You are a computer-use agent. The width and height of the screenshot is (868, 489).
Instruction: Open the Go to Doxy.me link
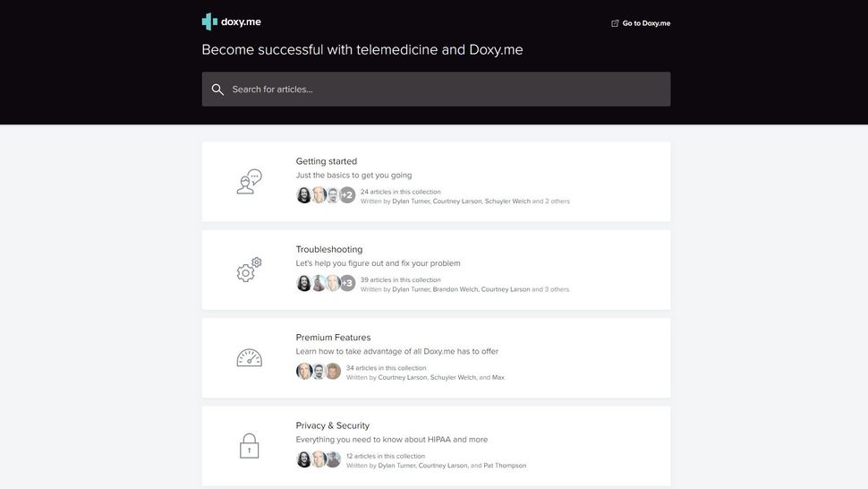coord(646,23)
